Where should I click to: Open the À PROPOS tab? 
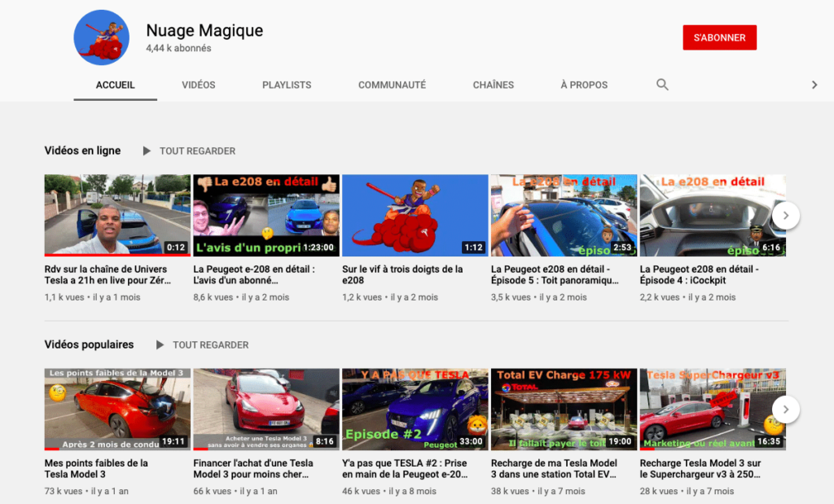584,85
